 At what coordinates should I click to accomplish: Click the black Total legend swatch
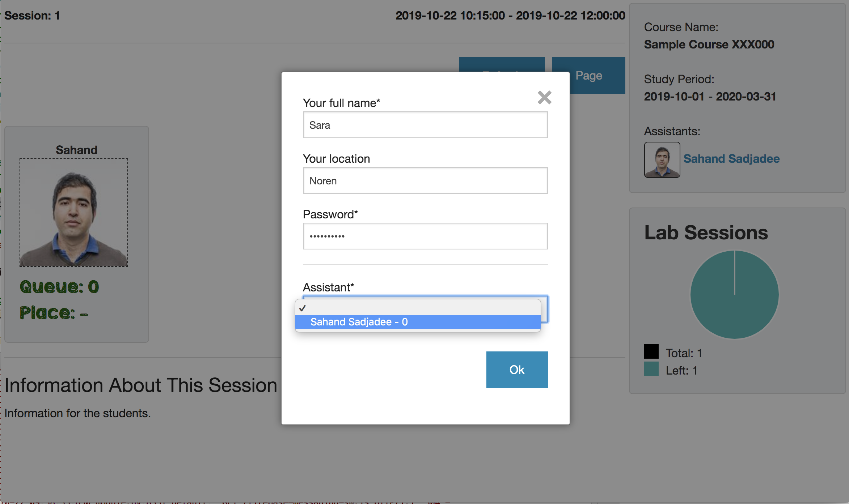651,351
